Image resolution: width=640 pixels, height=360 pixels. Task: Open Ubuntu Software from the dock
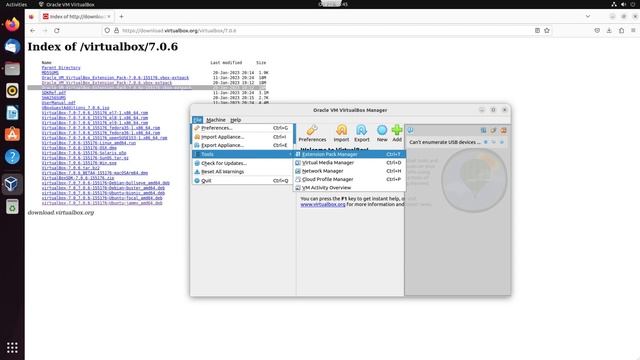pos(12,134)
